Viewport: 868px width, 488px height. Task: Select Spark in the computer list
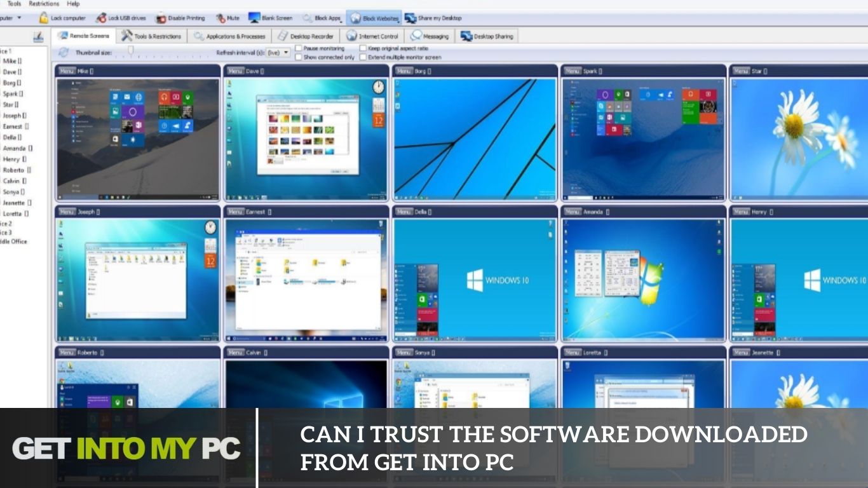coord(13,93)
